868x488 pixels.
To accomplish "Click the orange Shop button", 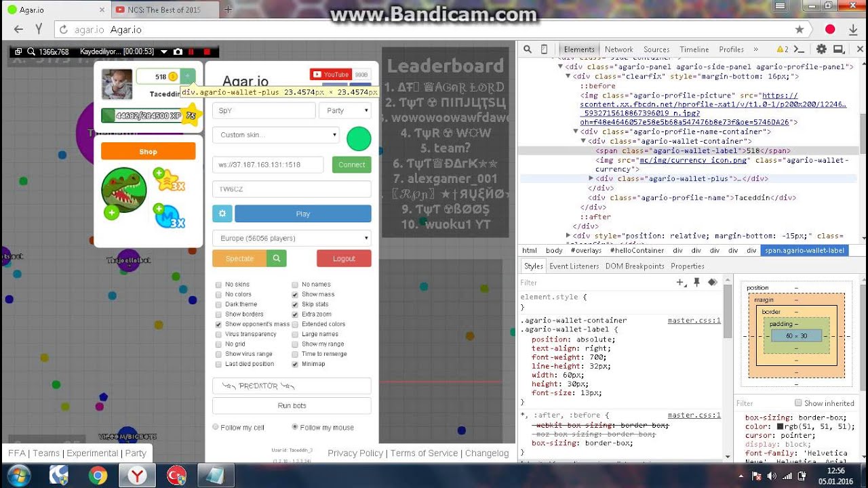I will point(148,151).
